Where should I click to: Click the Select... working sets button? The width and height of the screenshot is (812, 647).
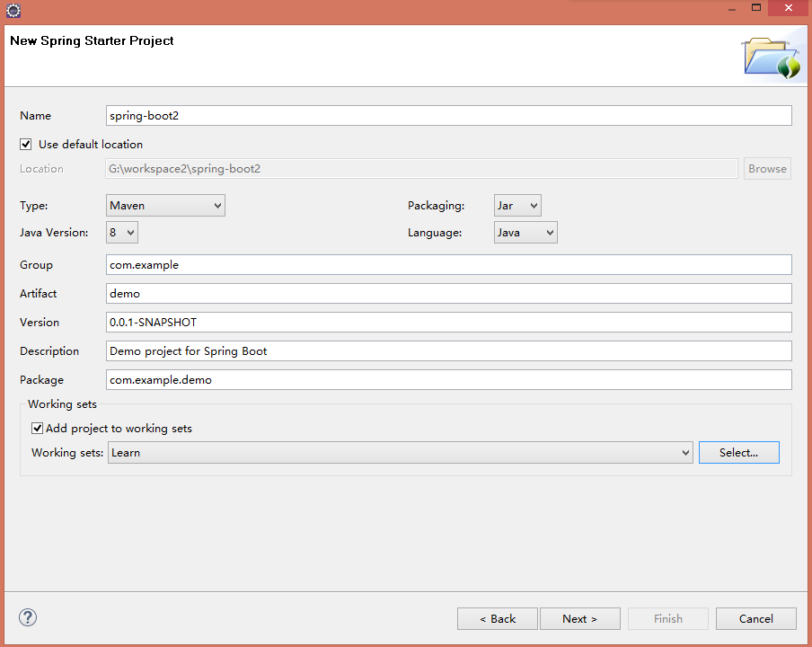(738, 453)
